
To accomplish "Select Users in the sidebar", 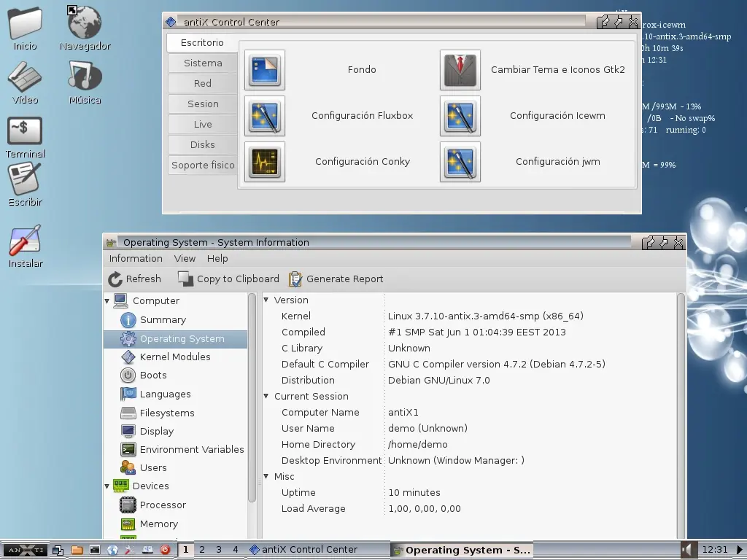I will click(153, 467).
